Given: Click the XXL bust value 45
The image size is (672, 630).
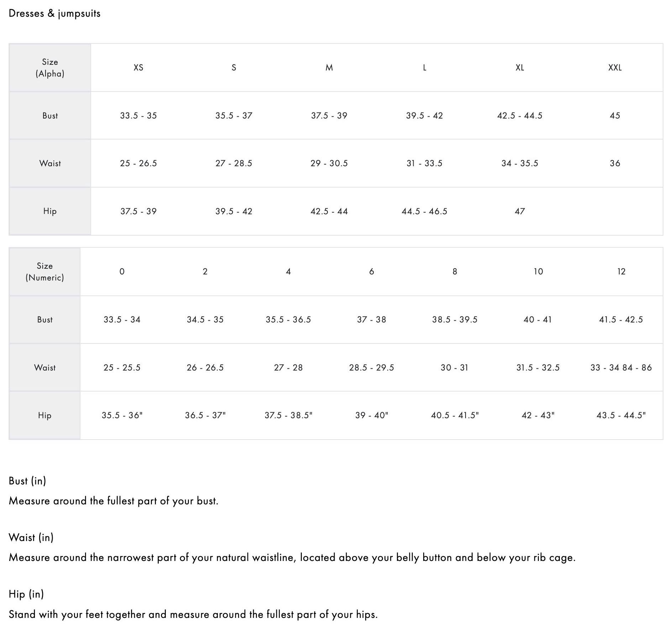Looking at the screenshot, I should tap(615, 116).
